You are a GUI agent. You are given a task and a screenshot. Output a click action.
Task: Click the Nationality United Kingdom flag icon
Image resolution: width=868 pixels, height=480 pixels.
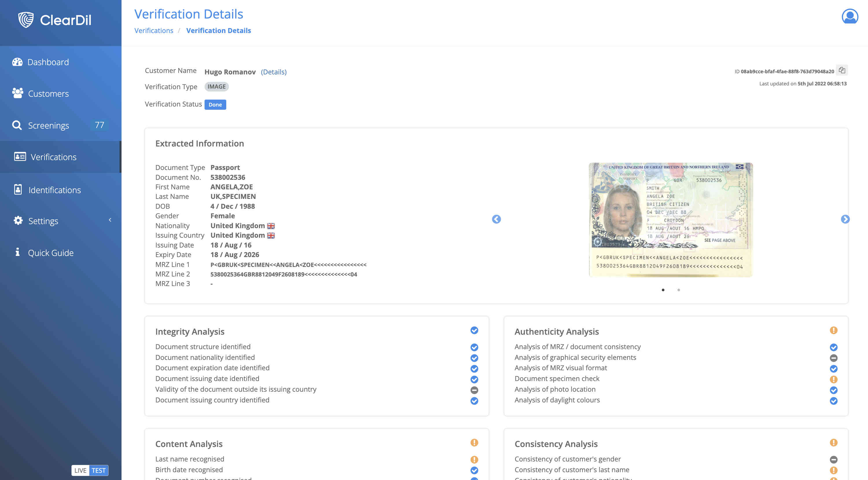click(271, 226)
